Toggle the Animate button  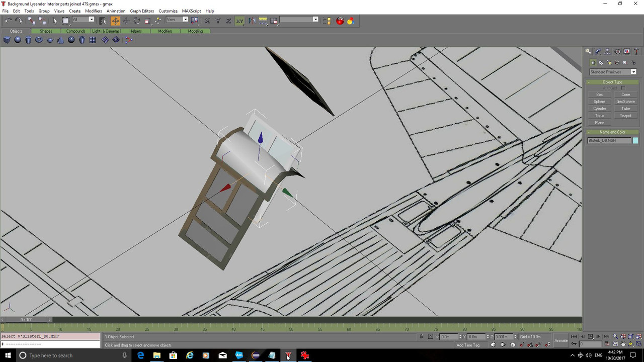pos(561,340)
